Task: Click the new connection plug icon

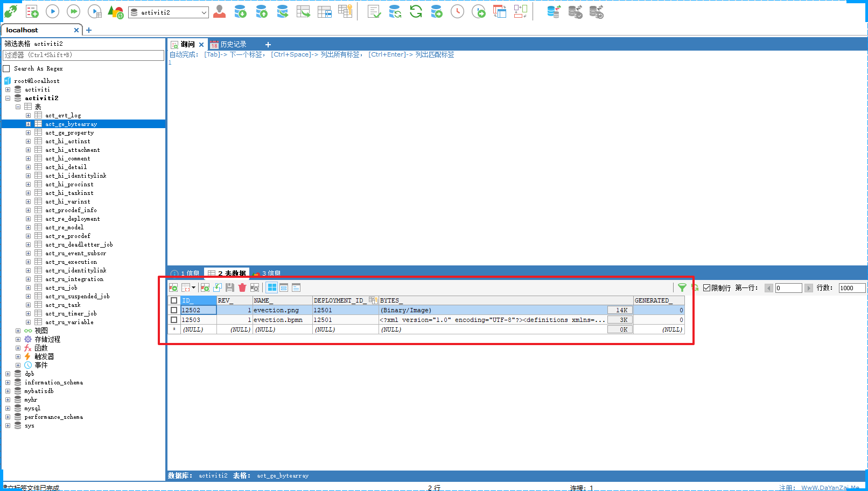Action: point(11,11)
